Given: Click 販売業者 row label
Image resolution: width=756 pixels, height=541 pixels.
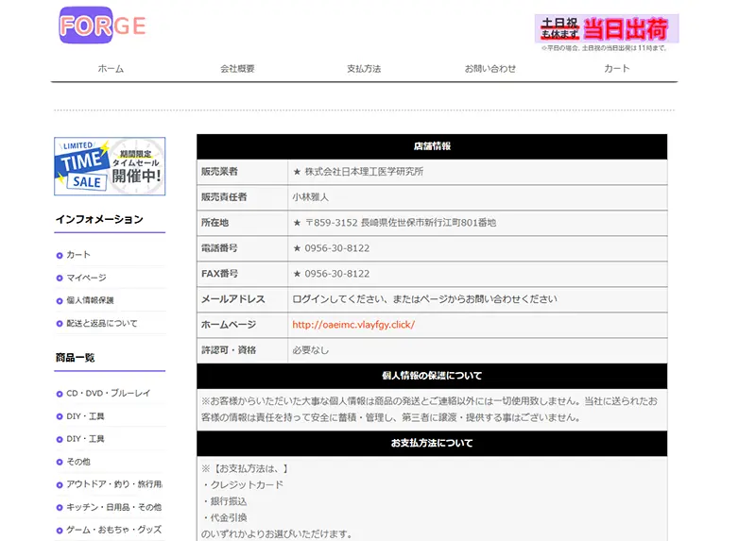Looking at the screenshot, I should (219, 172).
